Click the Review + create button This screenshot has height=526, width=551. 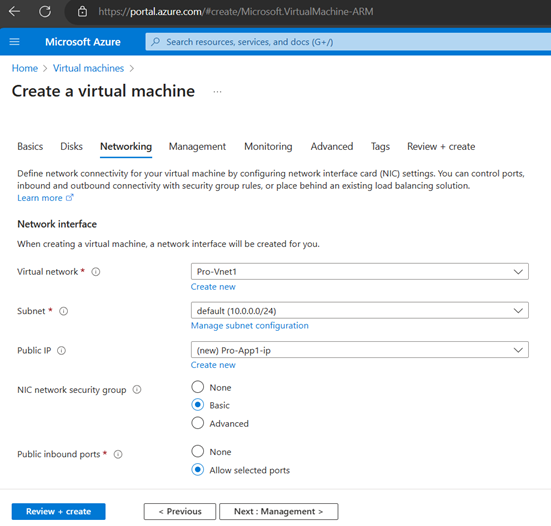[x=58, y=512]
